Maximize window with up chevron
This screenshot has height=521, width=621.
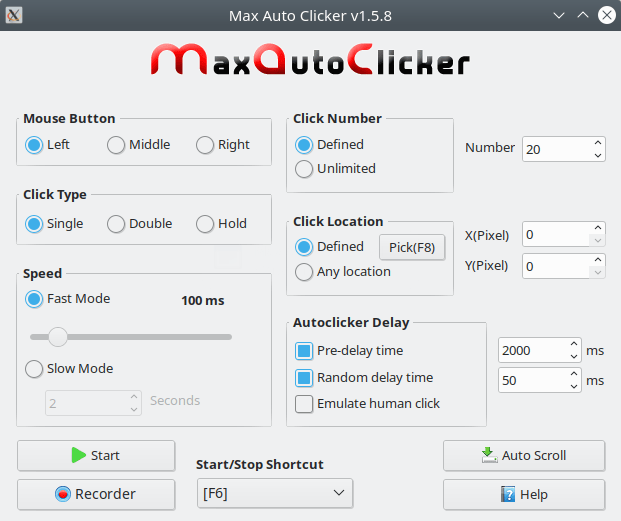[583, 15]
